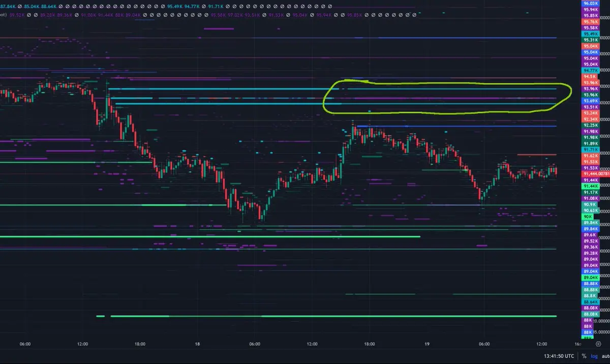Select the bright green 90K label
The height and width of the screenshot is (364, 610).
[587, 217]
